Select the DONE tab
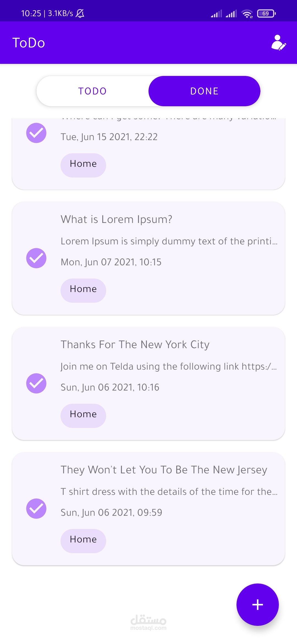Viewport: 297px width, 644px height. click(204, 91)
